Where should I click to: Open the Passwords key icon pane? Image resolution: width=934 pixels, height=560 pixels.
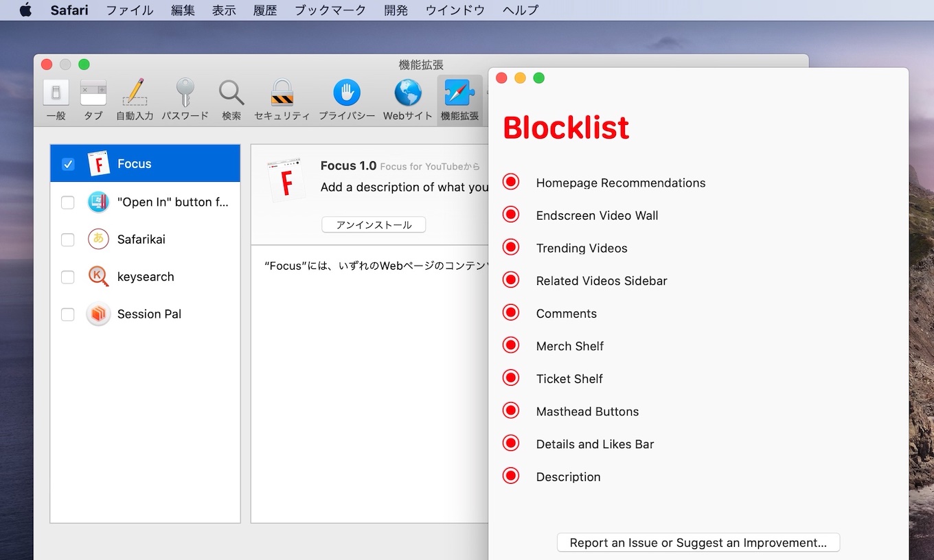point(185,93)
